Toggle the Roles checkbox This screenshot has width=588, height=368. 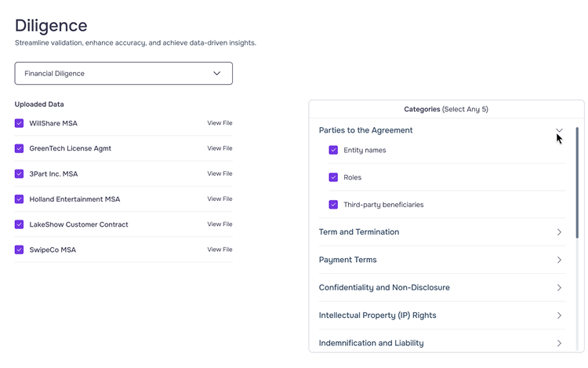click(x=333, y=177)
